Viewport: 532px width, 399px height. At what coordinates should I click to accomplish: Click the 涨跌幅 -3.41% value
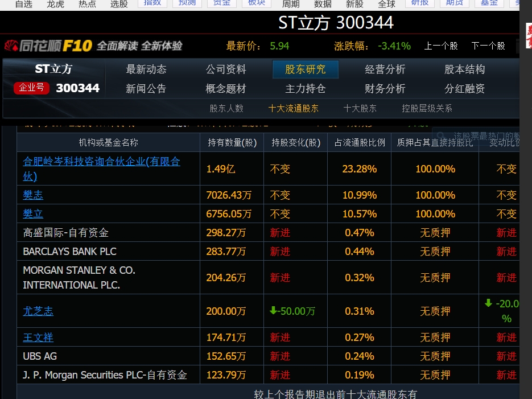(x=394, y=46)
